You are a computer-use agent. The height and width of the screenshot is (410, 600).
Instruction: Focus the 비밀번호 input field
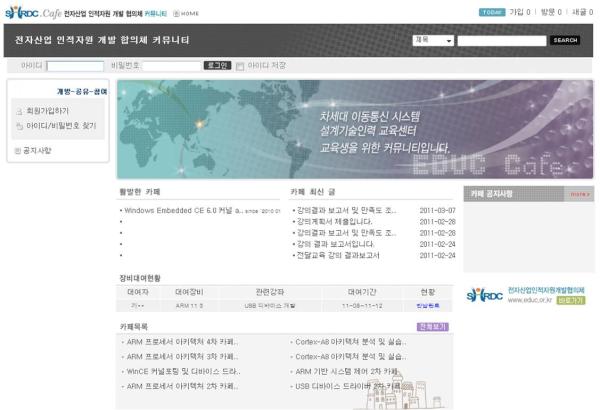point(172,66)
